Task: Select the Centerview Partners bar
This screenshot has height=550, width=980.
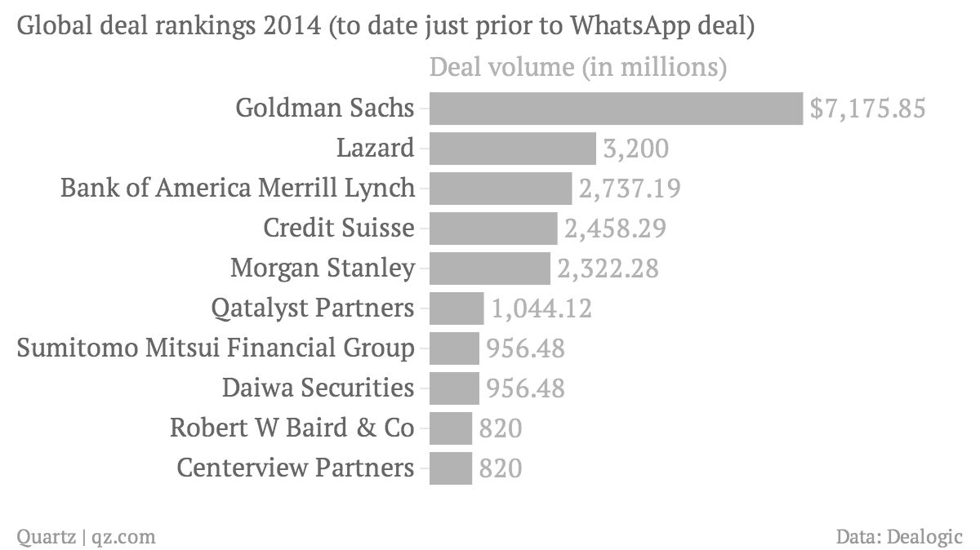Action: [451, 468]
